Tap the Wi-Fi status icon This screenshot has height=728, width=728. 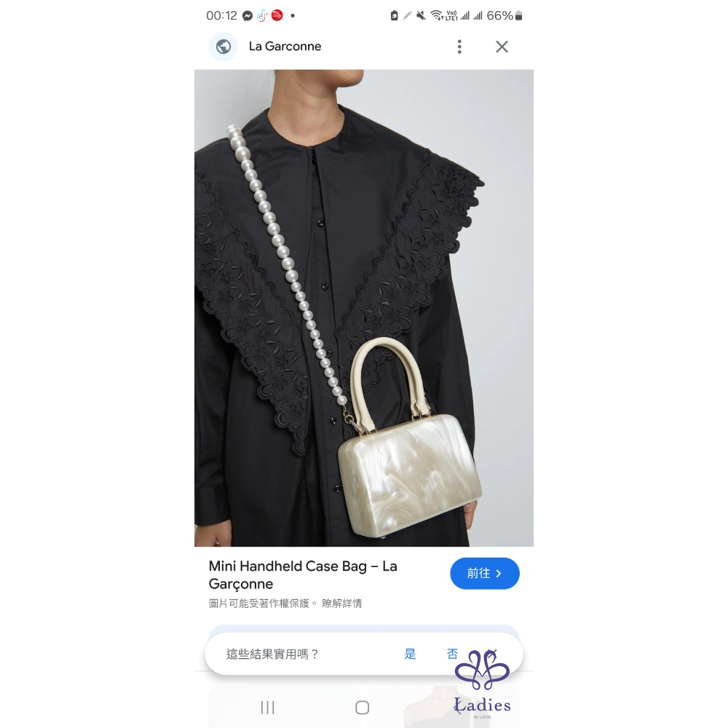pyautogui.click(x=436, y=16)
